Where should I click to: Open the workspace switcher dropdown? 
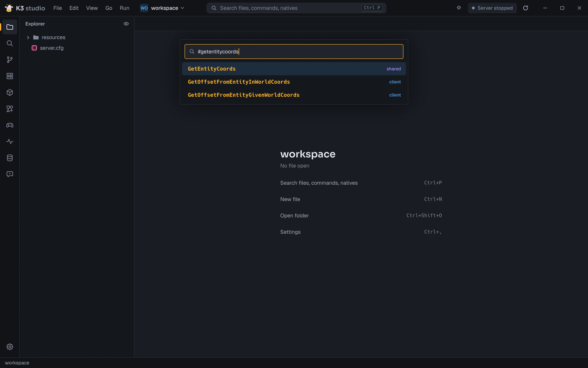tap(162, 8)
